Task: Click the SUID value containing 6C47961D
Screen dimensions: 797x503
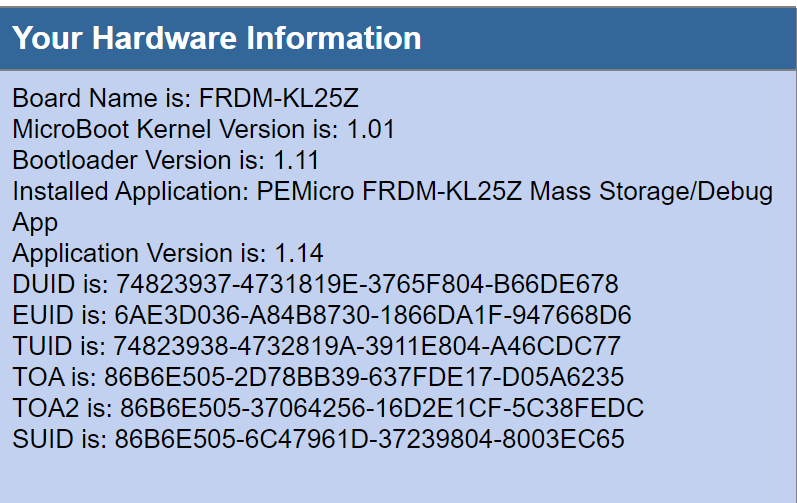Action: point(370,439)
